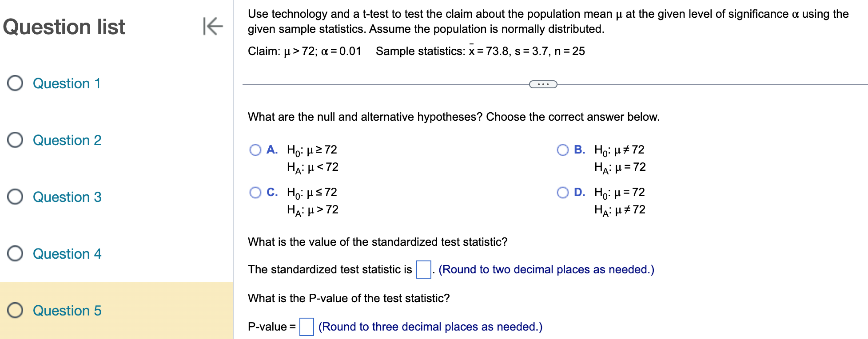Select answer choice C

point(255,193)
